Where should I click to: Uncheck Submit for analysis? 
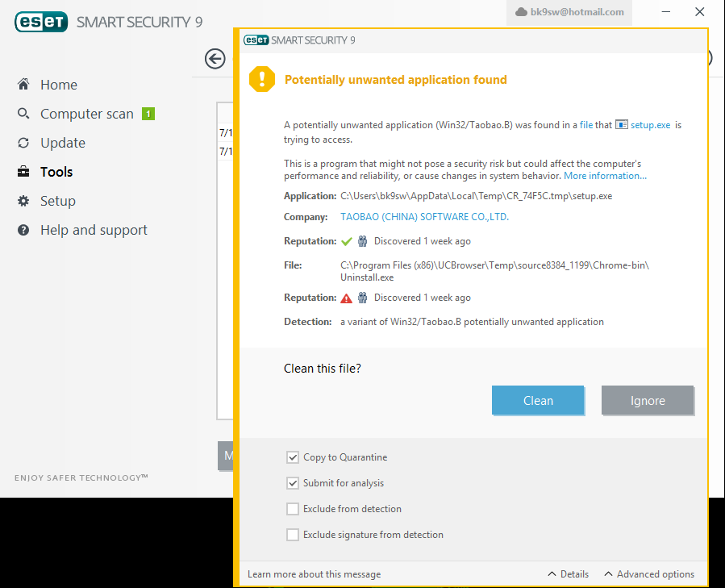(x=293, y=483)
